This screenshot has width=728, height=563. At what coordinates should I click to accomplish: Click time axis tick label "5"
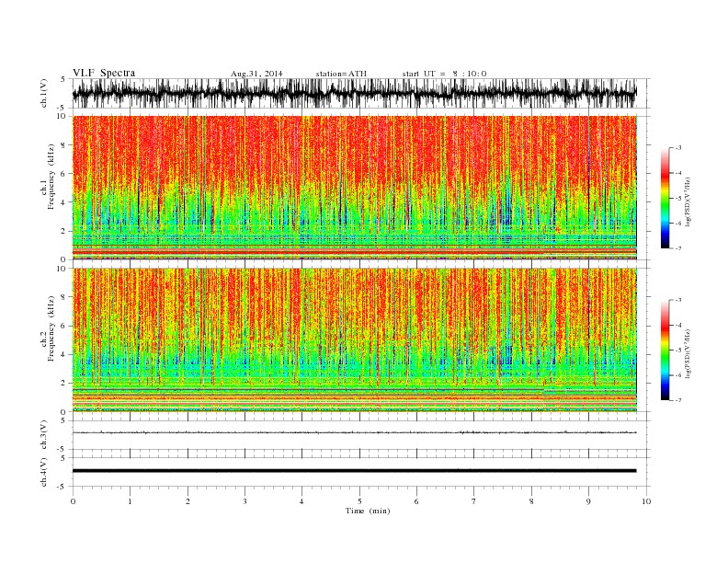click(359, 501)
